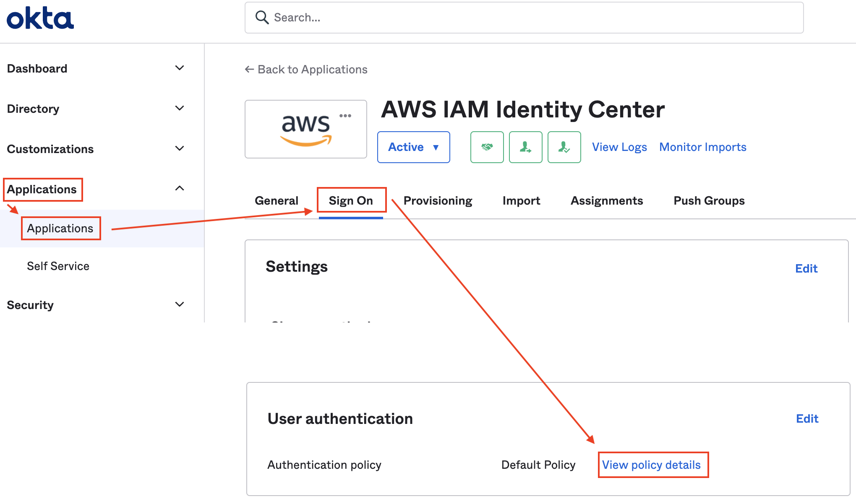The height and width of the screenshot is (504, 856).
Task: Focus the Search input field
Action: click(524, 18)
